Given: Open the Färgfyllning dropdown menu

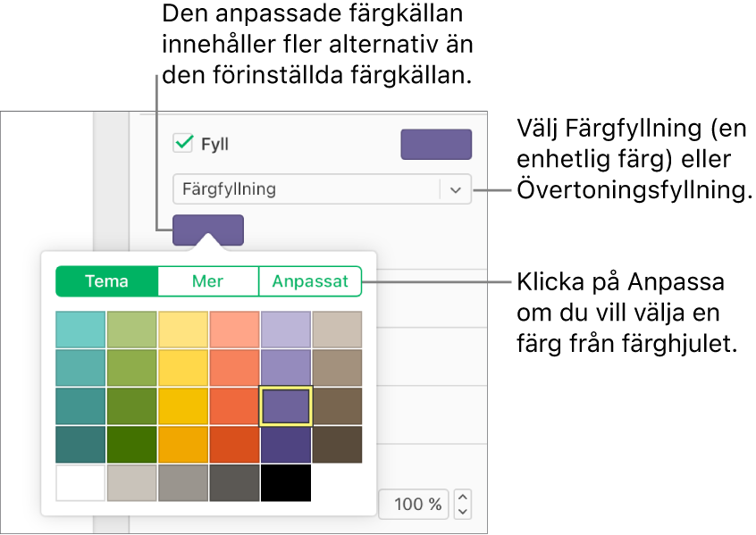Looking at the screenshot, I should point(456,189).
